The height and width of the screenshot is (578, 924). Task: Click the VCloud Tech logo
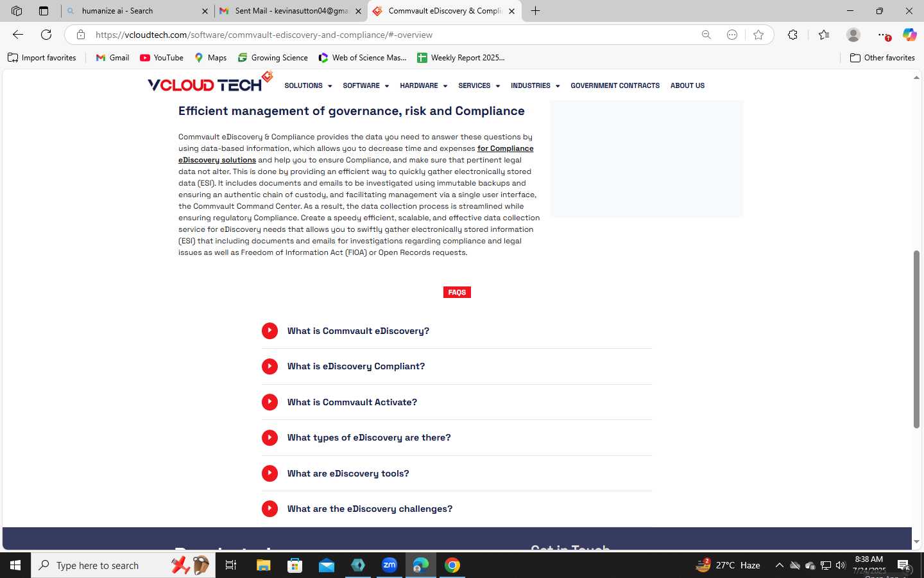(210, 83)
